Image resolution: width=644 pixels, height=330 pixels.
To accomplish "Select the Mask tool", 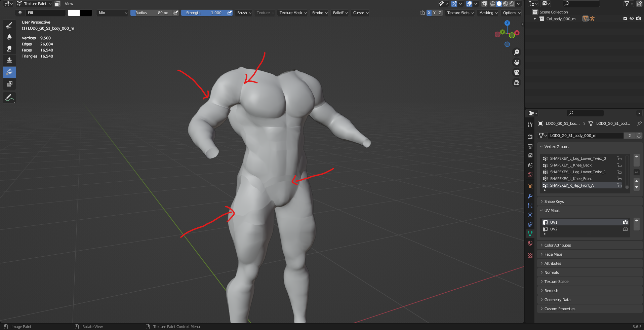I will click(9, 84).
